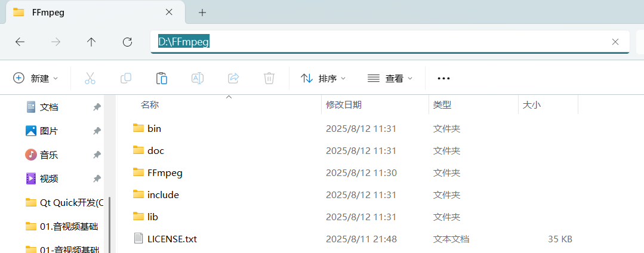Click the Cut scissors icon
The height and width of the screenshot is (253, 644).
click(90, 78)
